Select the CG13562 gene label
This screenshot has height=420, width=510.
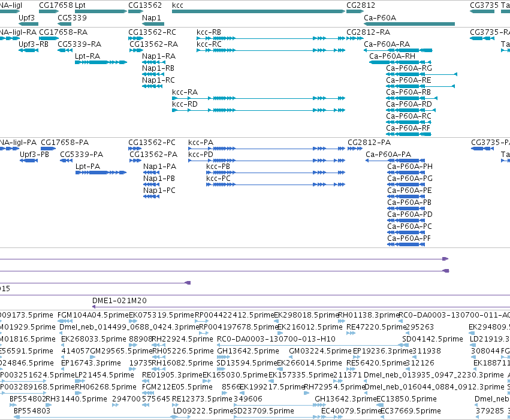[x=145, y=5]
